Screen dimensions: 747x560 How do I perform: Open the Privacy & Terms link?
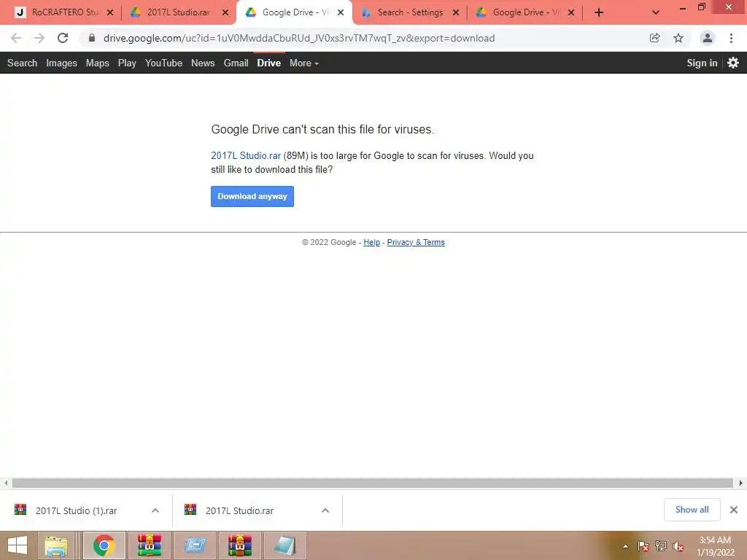[415, 242]
